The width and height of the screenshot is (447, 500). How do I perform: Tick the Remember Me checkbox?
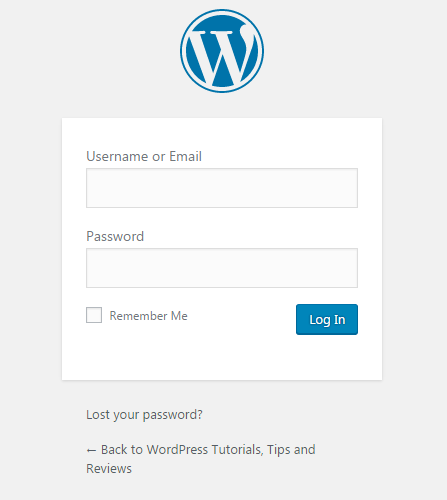pyautogui.click(x=94, y=315)
